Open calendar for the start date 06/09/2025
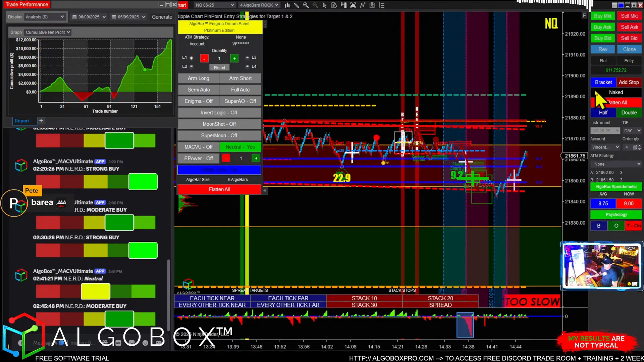 pyautogui.click(x=74, y=17)
